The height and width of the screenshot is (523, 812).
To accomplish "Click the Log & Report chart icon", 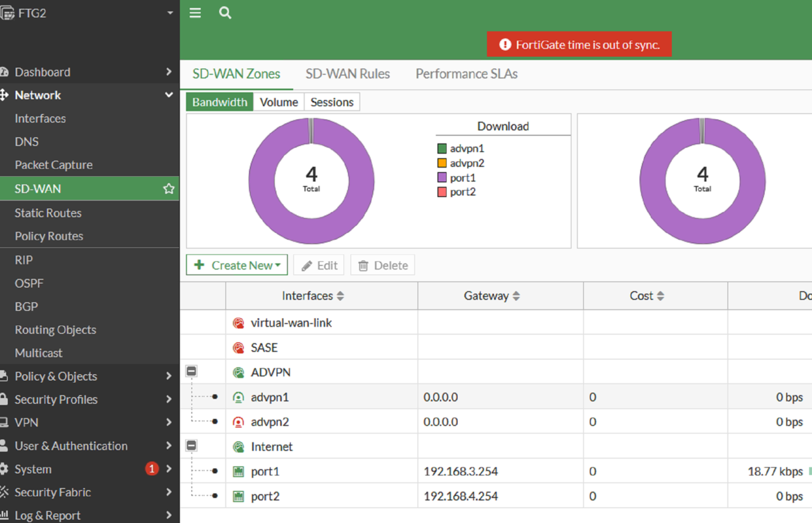I will tap(4, 515).
